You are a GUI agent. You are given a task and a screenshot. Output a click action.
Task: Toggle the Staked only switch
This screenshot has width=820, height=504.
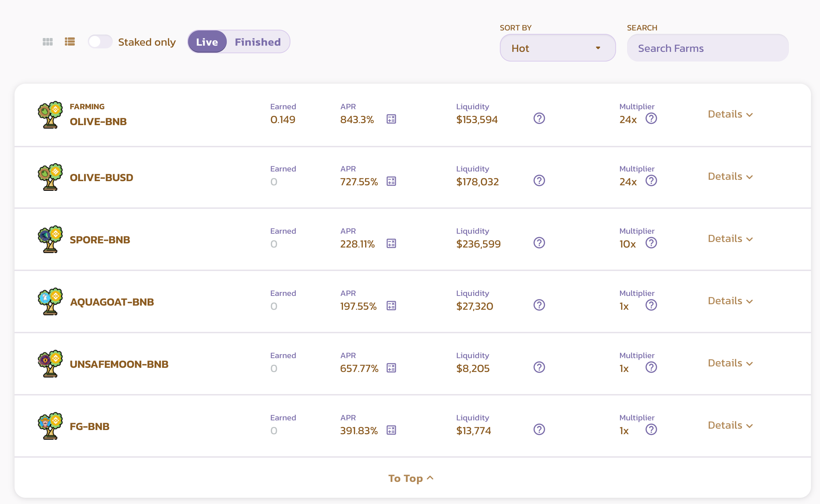(x=100, y=42)
